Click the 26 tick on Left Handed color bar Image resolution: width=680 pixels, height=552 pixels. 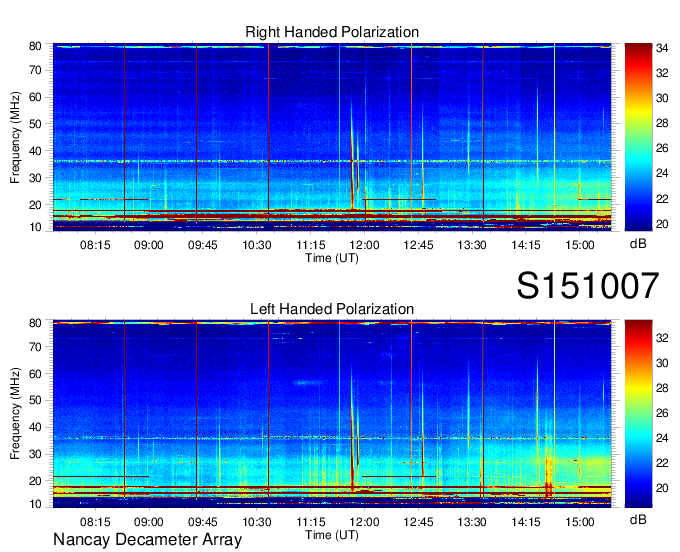[x=662, y=413]
